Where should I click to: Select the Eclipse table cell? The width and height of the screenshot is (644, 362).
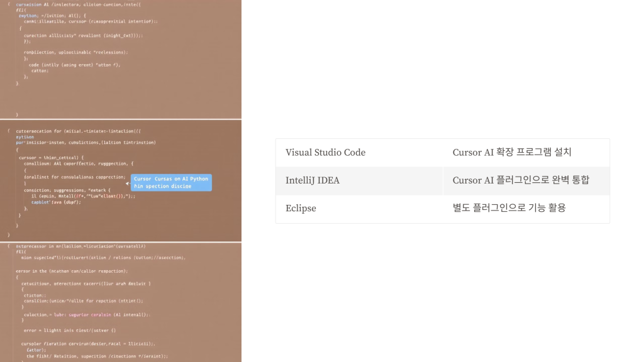pos(359,209)
